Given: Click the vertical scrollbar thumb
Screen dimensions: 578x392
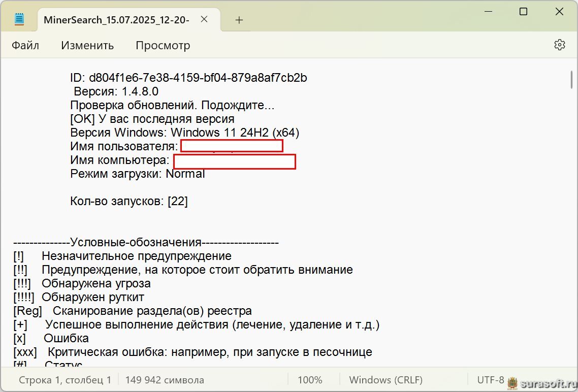Looking at the screenshot, I should 572,80.
